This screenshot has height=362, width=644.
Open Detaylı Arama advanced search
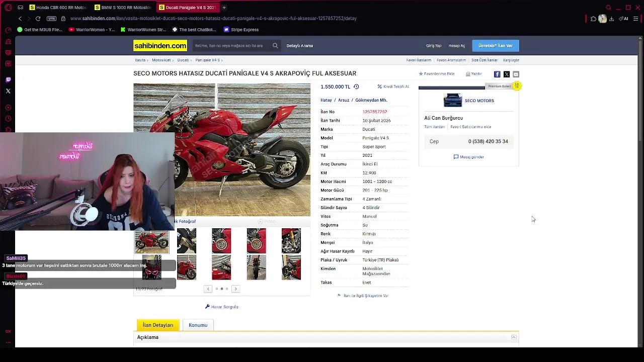coord(299,46)
